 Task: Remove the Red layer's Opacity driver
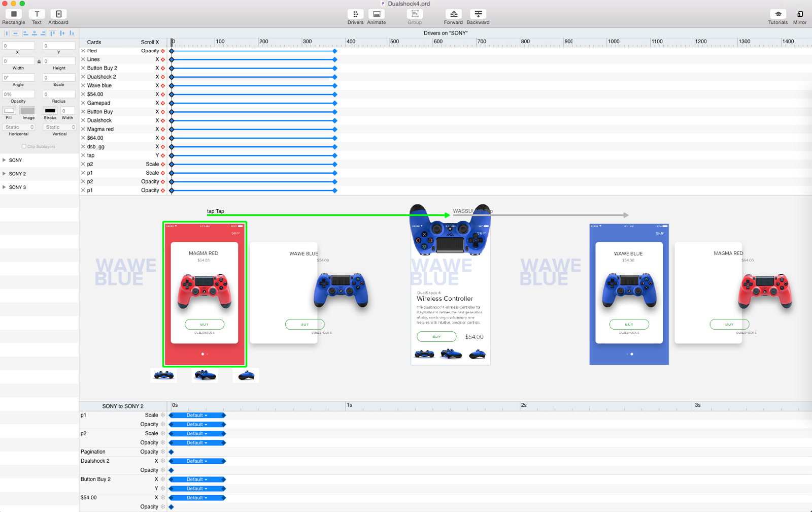(83, 51)
